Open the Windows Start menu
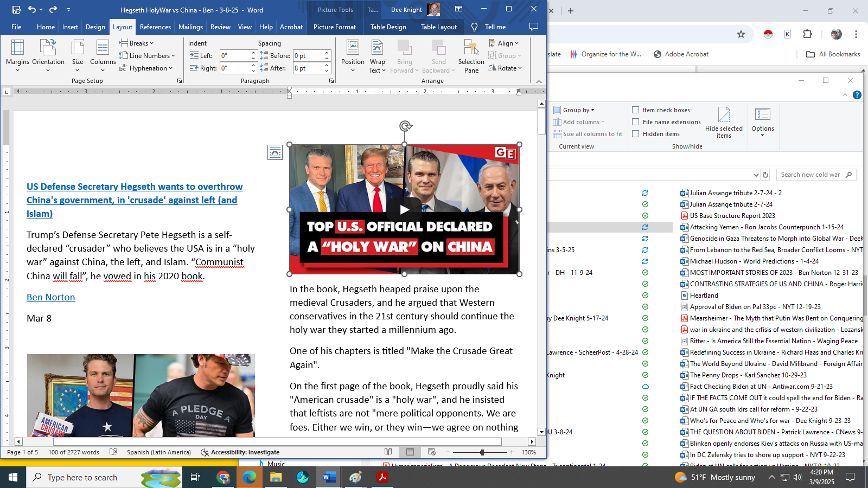This screenshot has width=868, height=488. point(13,477)
